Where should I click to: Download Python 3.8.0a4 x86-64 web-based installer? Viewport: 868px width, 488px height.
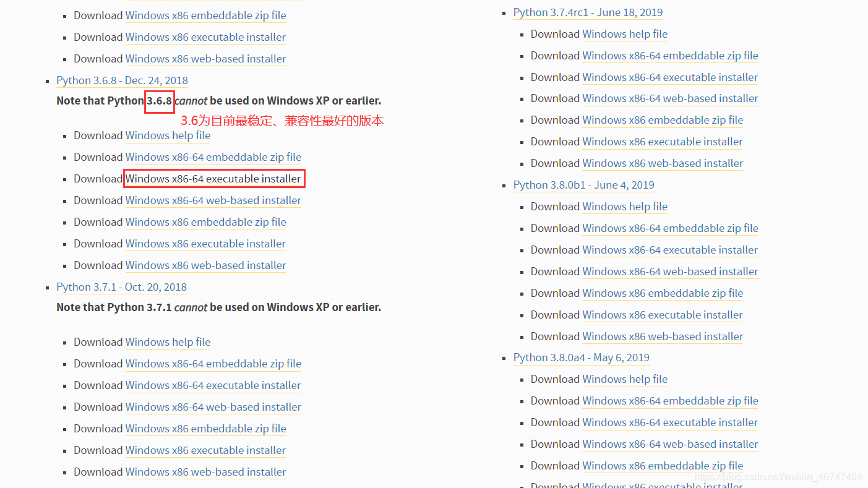point(671,444)
